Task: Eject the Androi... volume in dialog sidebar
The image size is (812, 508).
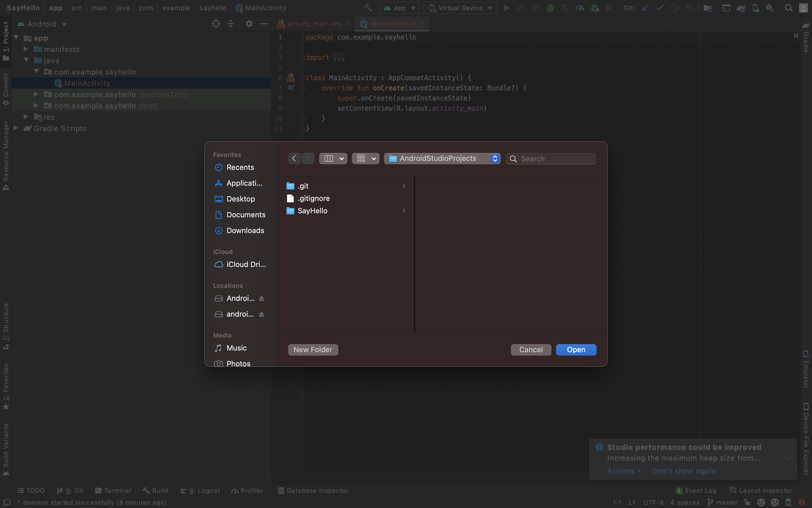Action: coord(261,298)
